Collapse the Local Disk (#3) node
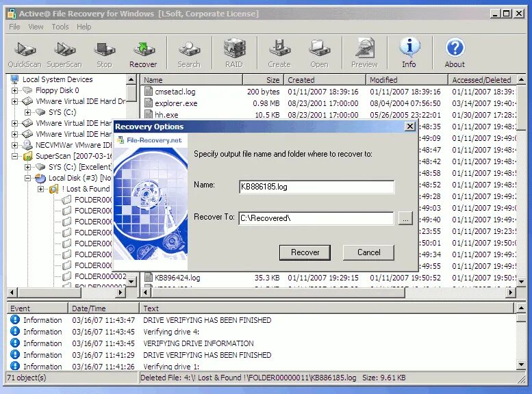Screen dimensions: 532x394 (x=28, y=178)
